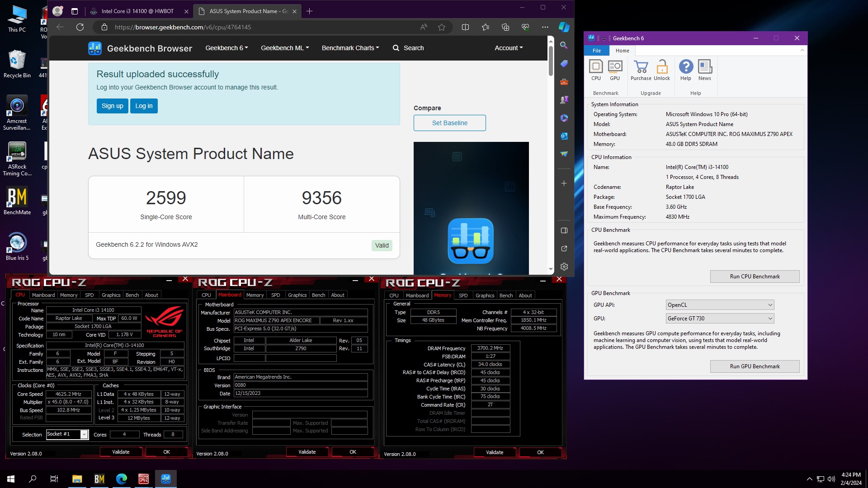868x488 pixels.
Task: Open Task View on taskbar
Action: (x=54, y=479)
